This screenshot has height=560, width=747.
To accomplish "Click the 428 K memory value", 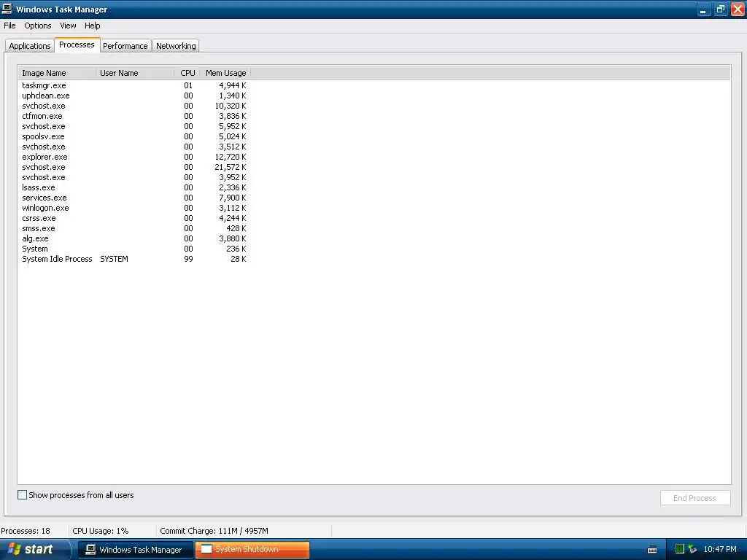I will pyautogui.click(x=236, y=228).
